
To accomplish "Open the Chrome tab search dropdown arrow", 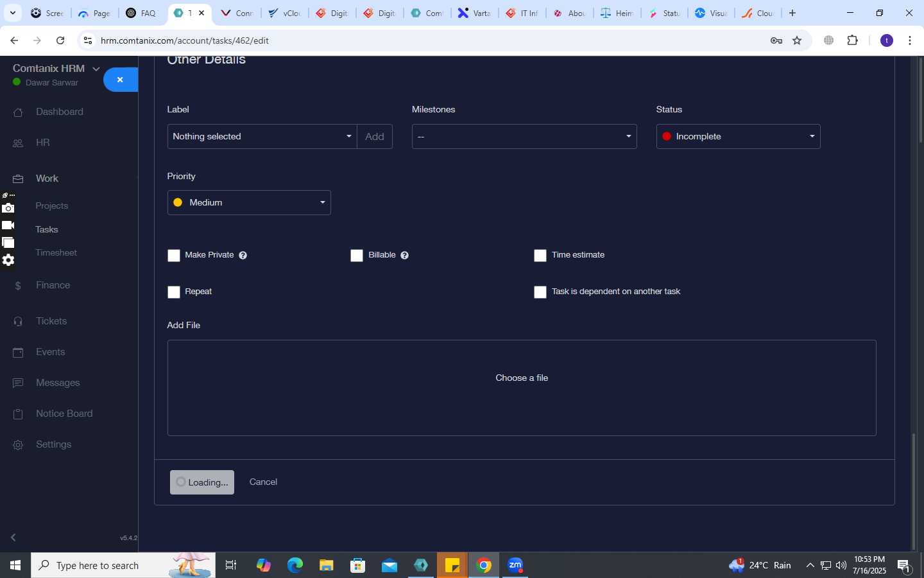I will 13,13.
